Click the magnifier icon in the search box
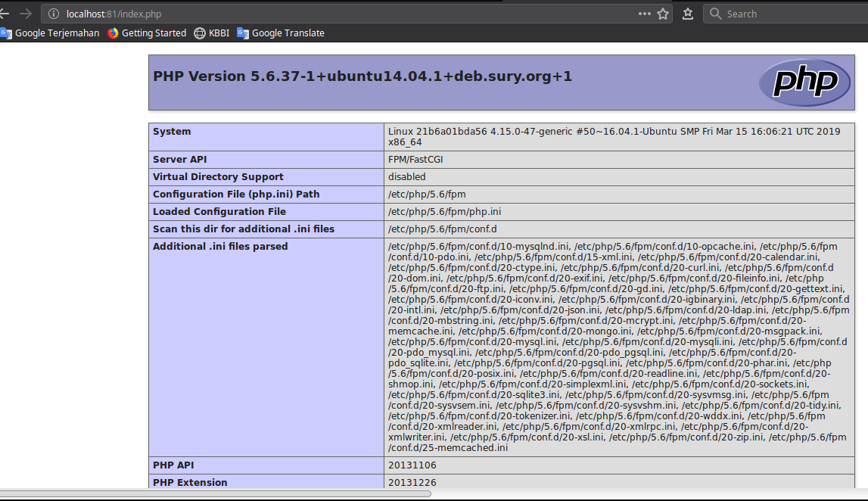 (715, 14)
